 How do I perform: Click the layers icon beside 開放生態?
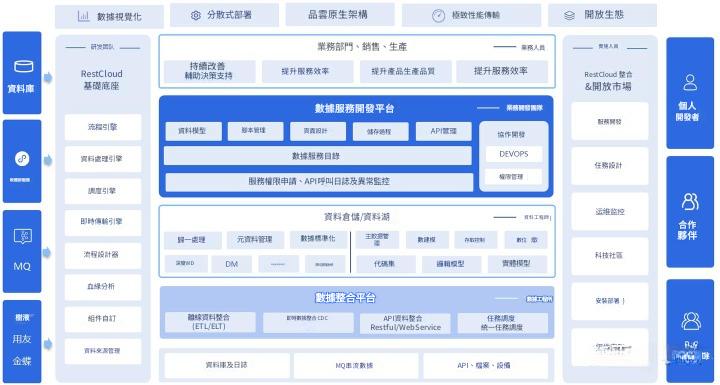pos(569,16)
